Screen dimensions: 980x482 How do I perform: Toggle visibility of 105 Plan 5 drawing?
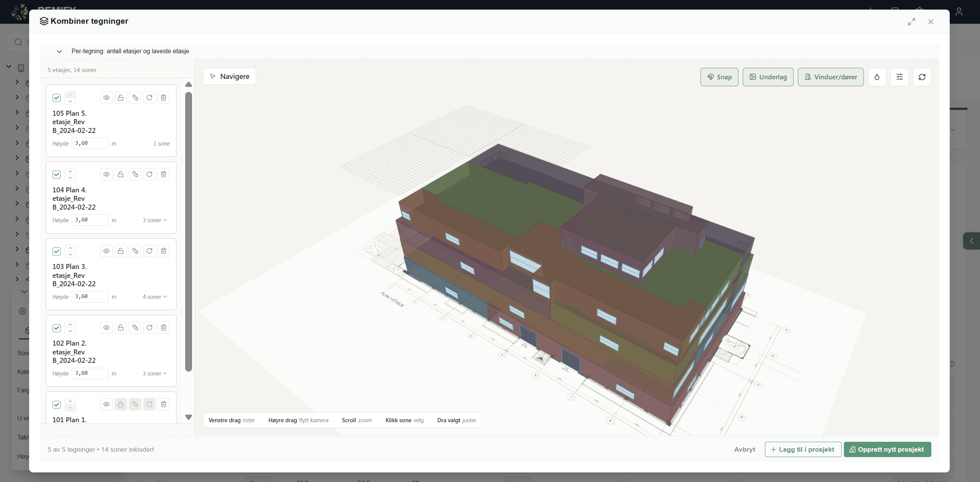coord(107,98)
